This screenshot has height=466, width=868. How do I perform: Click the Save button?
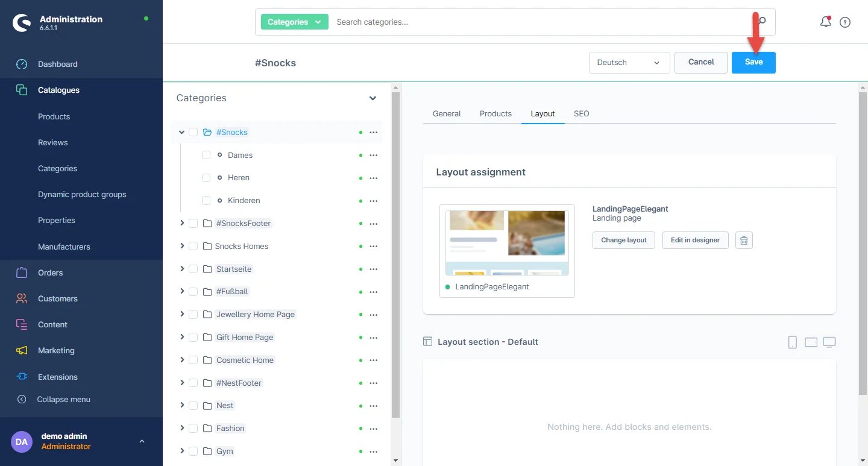753,63
